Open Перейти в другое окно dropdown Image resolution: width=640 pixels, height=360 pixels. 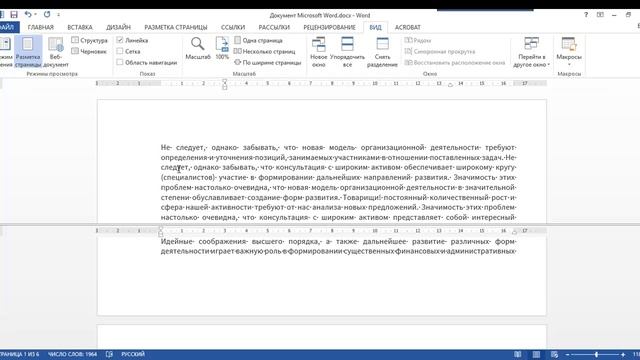(x=531, y=52)
